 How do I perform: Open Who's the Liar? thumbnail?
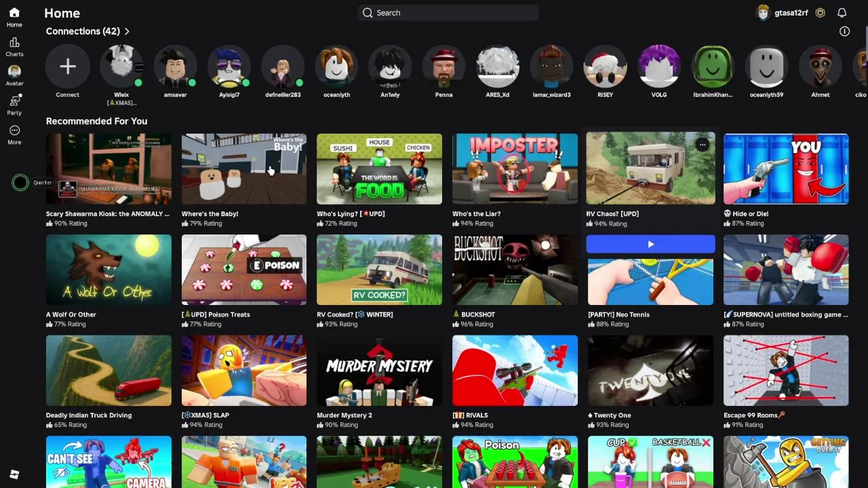[515, 169]
